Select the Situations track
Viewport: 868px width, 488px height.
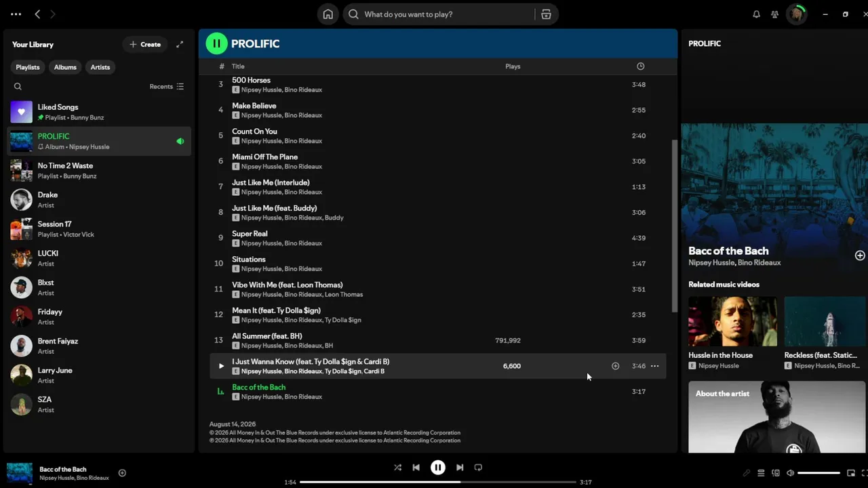pyautogui.click(x=438, y=264)
